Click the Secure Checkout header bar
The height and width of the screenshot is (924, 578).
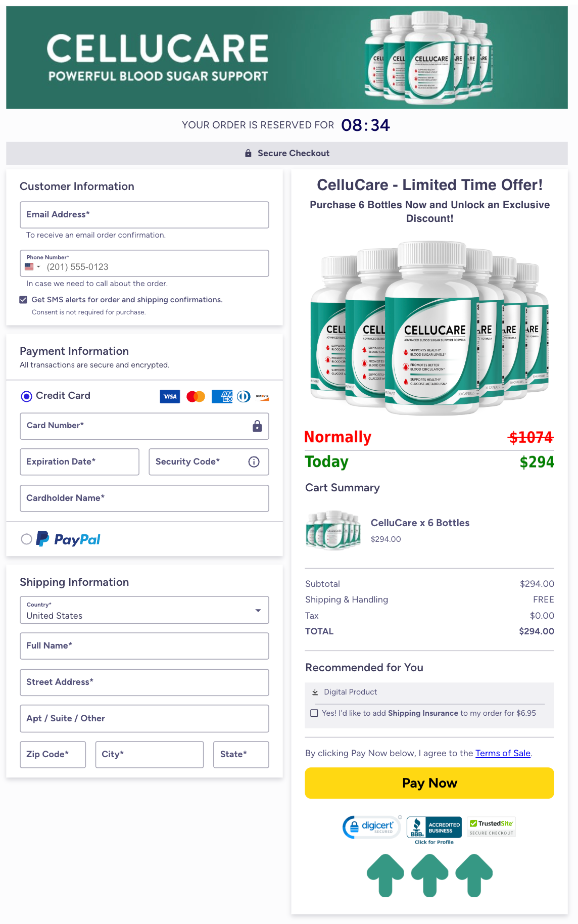[286, 153]
